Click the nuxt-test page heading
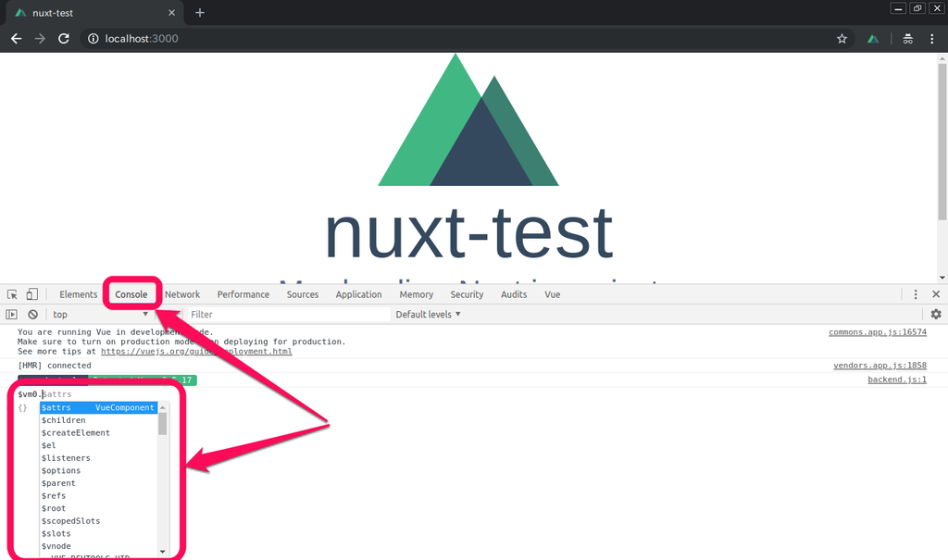This screenshot has width=948, height=560. (x=468, y=233)
